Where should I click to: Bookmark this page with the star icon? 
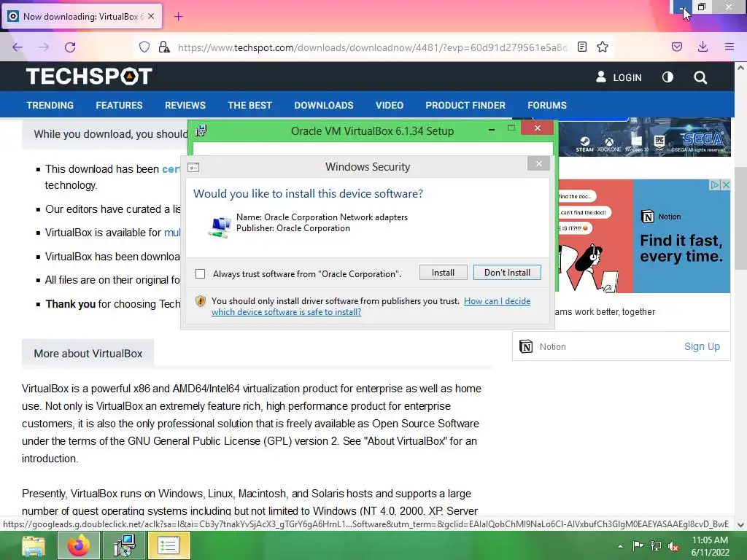[x=603, y=47]
